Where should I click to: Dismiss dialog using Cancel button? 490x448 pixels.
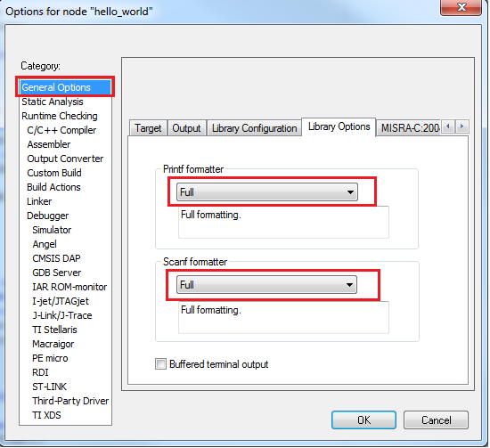click(x=436, y=420)
